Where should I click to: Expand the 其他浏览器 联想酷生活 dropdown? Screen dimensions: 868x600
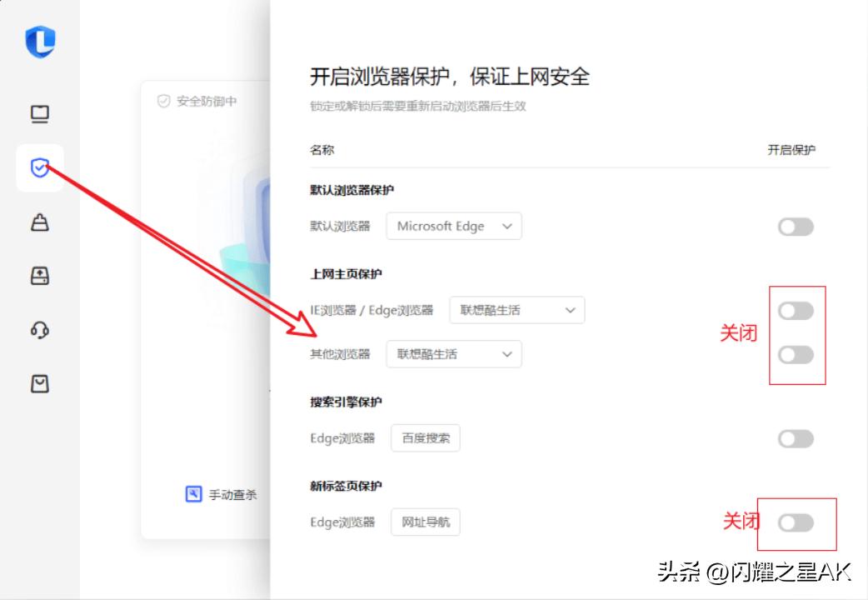(x=454, y=354)
